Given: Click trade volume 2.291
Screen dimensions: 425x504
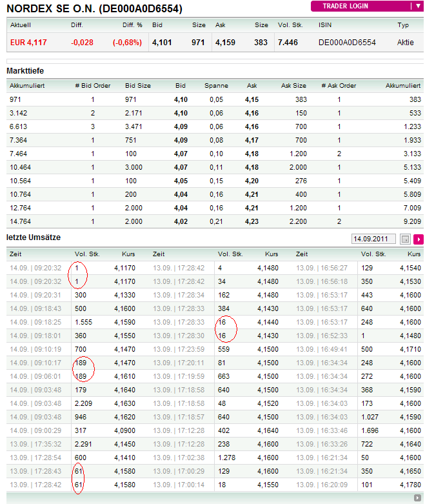Looking at the screenshot, I should pyautogui.click(x=84, y=444).
